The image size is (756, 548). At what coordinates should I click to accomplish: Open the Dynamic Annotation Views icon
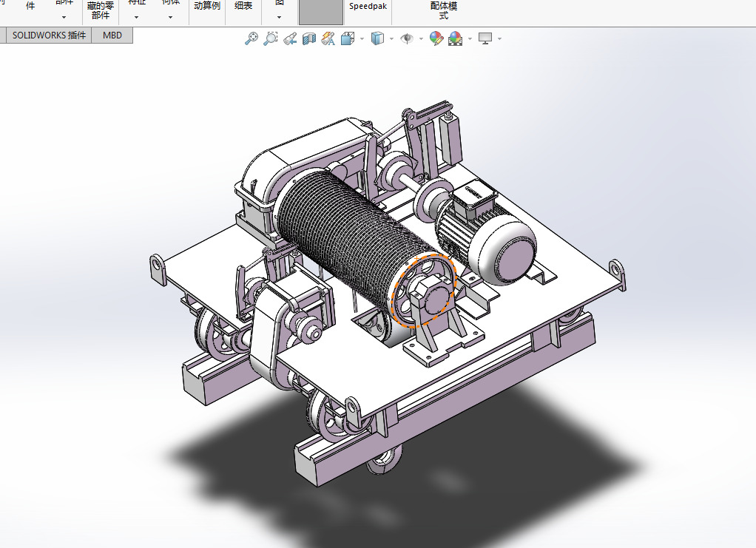coord(328,38)
